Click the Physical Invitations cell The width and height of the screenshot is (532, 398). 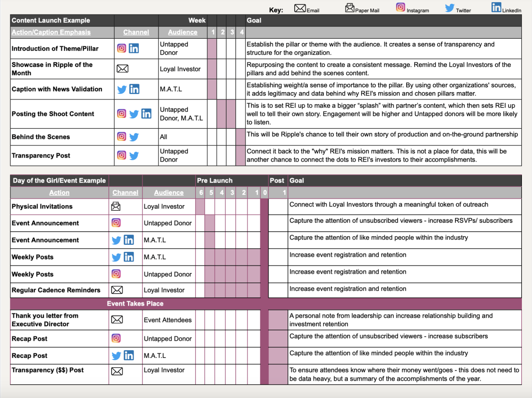point(60,207)
